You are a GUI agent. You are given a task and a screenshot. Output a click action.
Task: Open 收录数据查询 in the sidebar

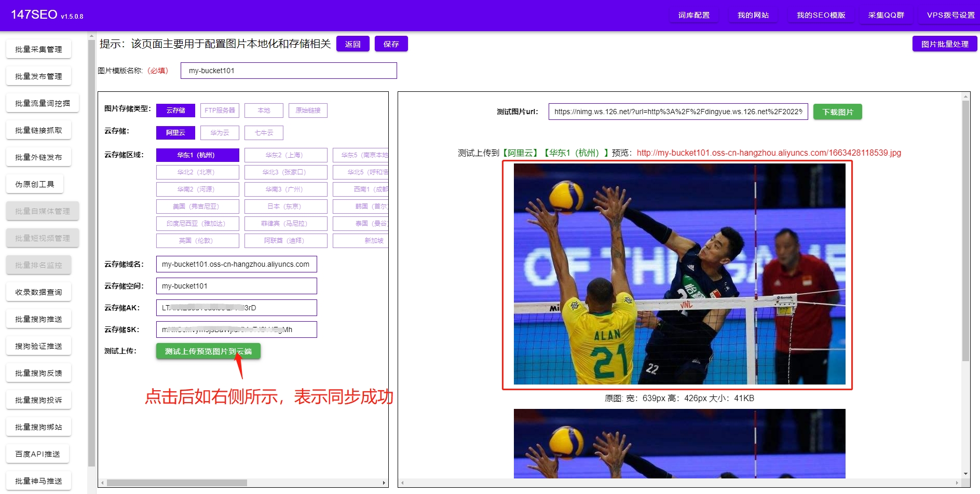pos(38,292)
